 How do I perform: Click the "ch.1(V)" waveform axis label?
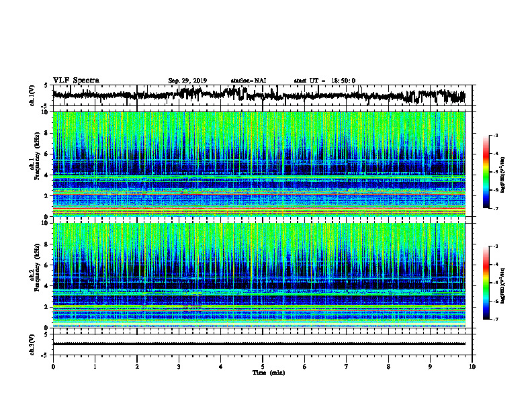tap(32, 95)
